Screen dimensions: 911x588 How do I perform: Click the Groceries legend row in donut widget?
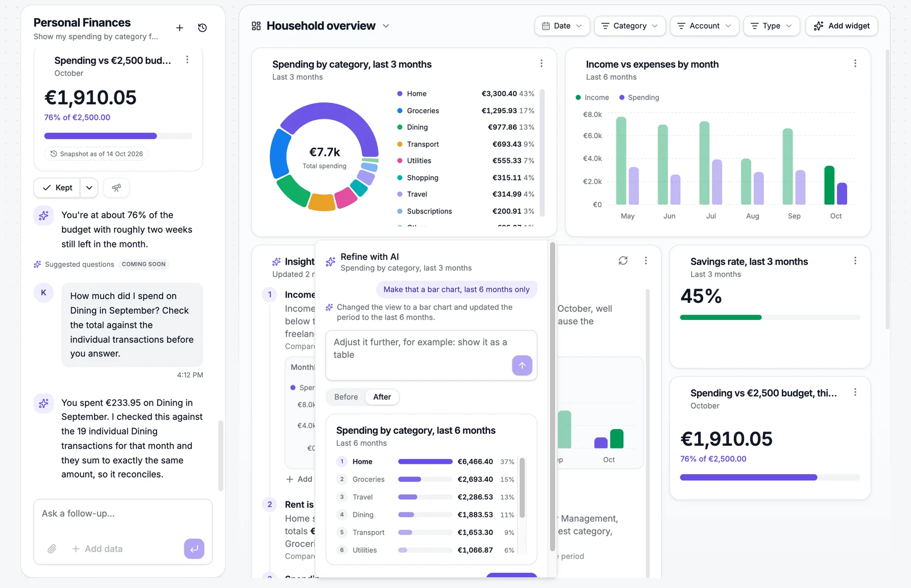coord(466,110)
